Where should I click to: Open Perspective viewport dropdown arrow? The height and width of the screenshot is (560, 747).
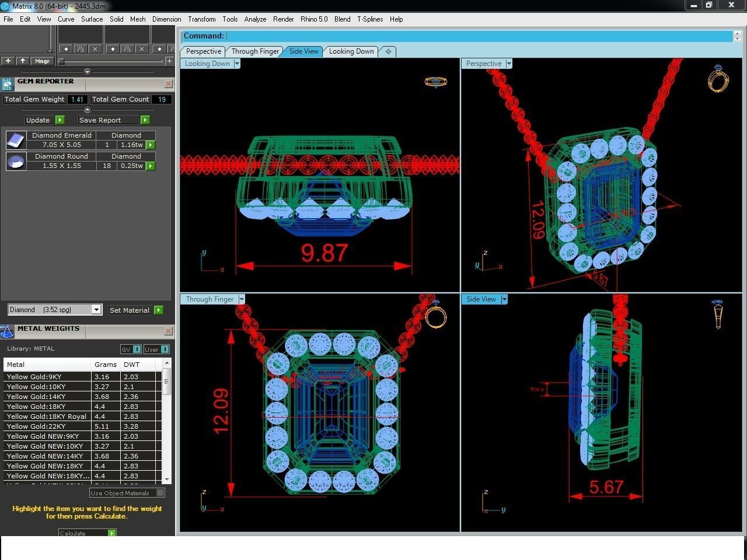(x=509, y=64)
